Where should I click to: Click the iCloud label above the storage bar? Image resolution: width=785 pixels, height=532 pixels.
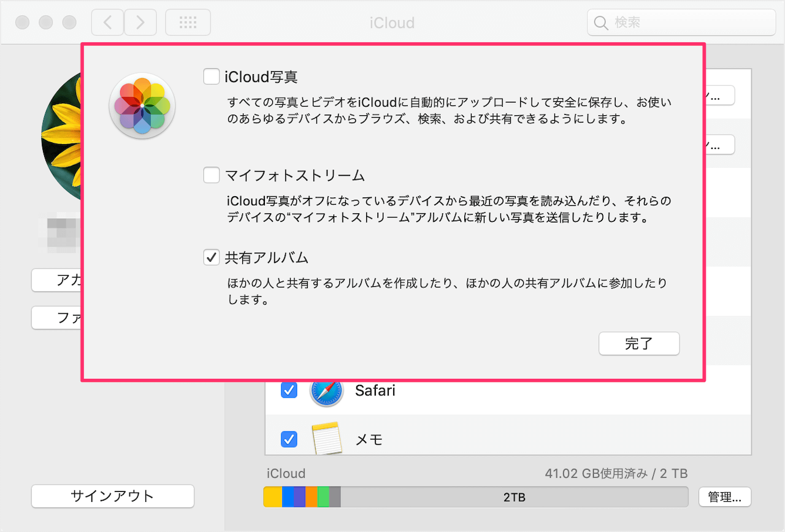(286, 473)
